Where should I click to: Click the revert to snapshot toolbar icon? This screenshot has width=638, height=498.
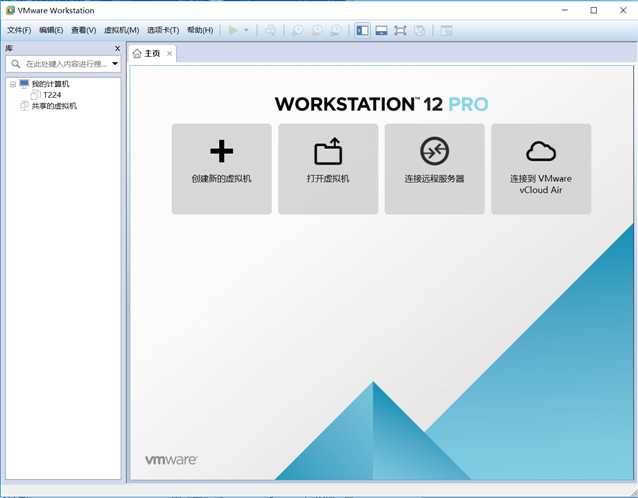click(317, 31)
